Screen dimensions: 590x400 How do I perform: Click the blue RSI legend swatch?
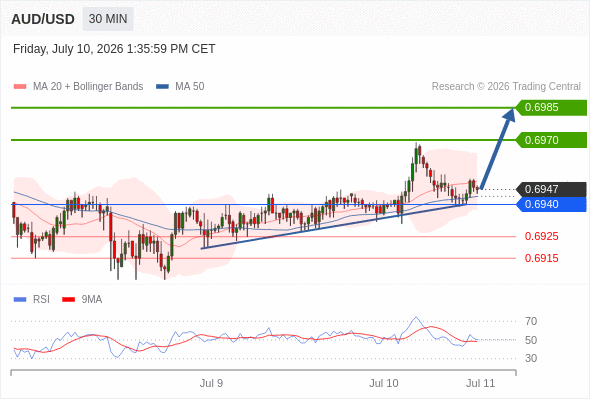coord(20,300)
